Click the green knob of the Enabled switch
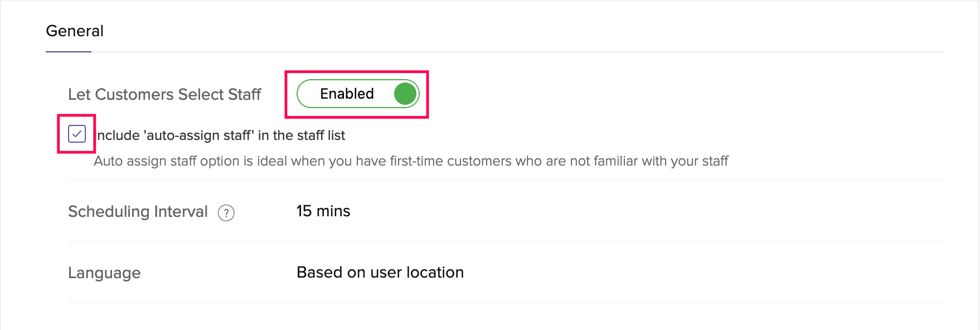 pyautogui.click(x=405, y=94)
